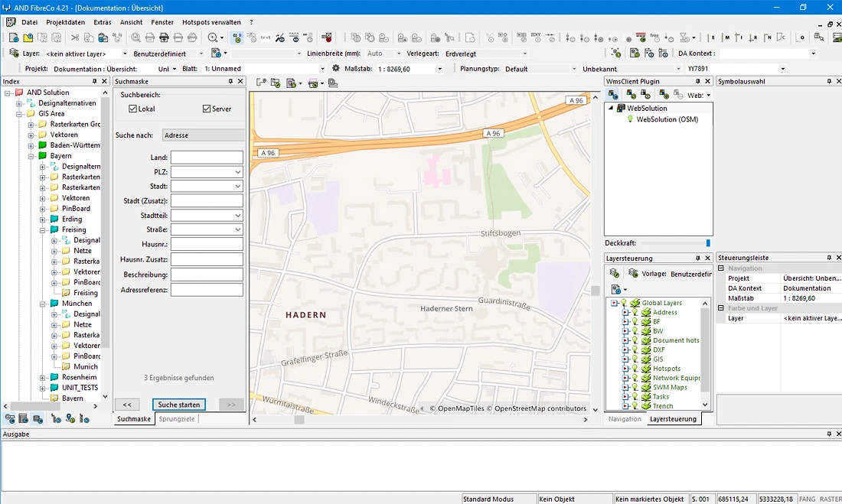The image size is (842, 504).
Task: Uncheck the Lokal search area checkbox
Action: [x=132, y=109]
